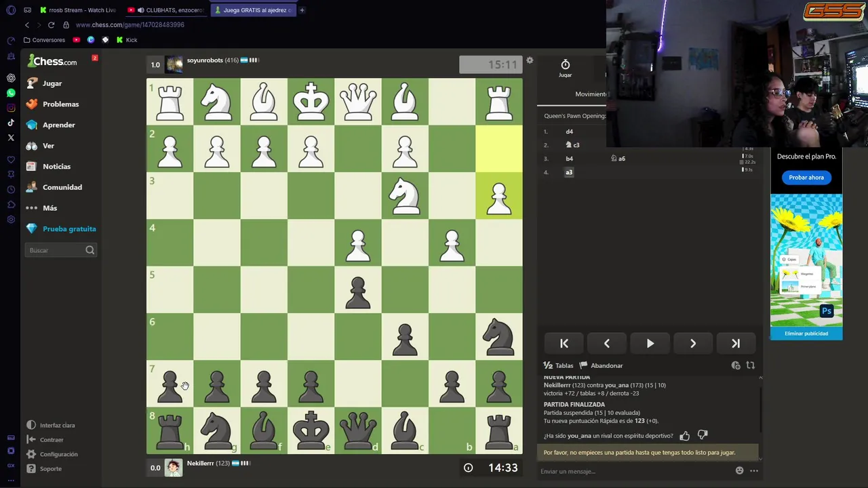This screenshot has width=868, height=488.
Task: Give thumbs down to you_ana
Action: pyautogui.click(x=703, y=436)
